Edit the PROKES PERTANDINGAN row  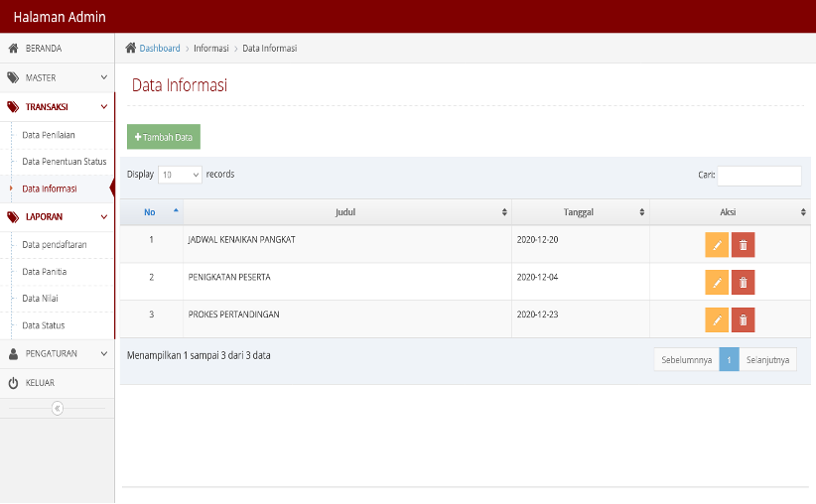[717, 319]
